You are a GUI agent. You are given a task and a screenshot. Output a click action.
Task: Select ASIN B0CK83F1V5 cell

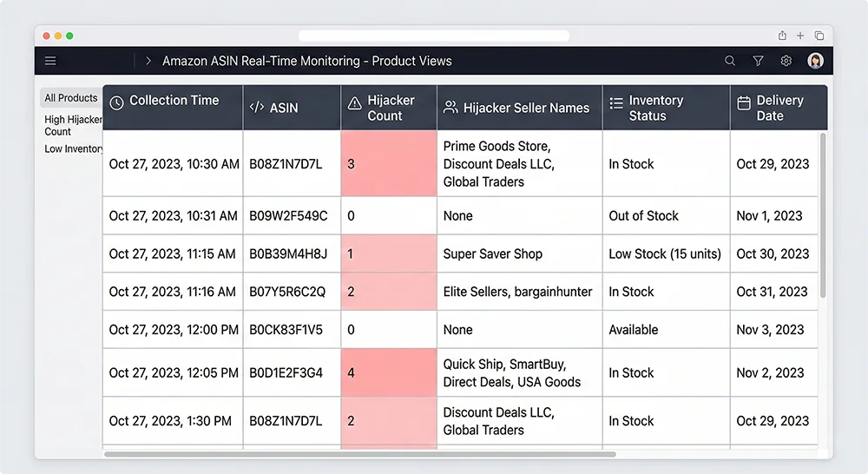click(x=292, y=330)
